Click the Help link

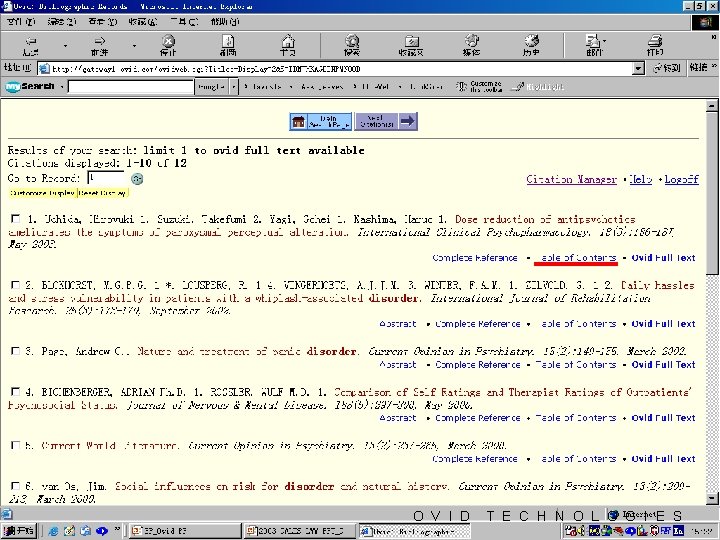pos(640,180)
